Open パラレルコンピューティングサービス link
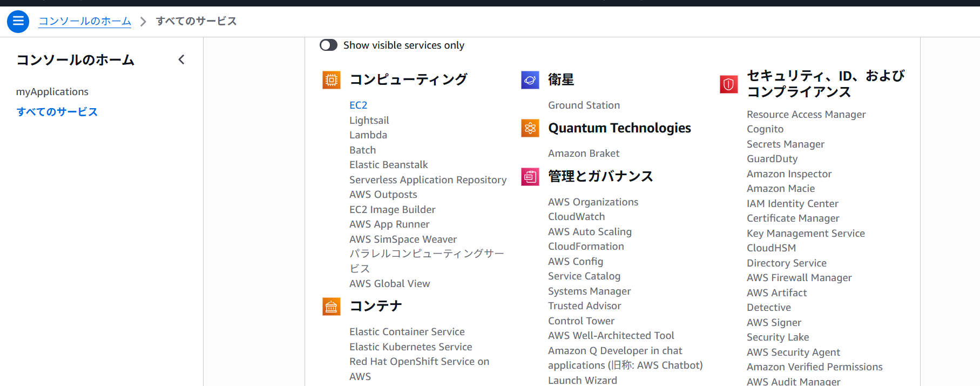The image size is (980, 386). (x=427, y=261)
